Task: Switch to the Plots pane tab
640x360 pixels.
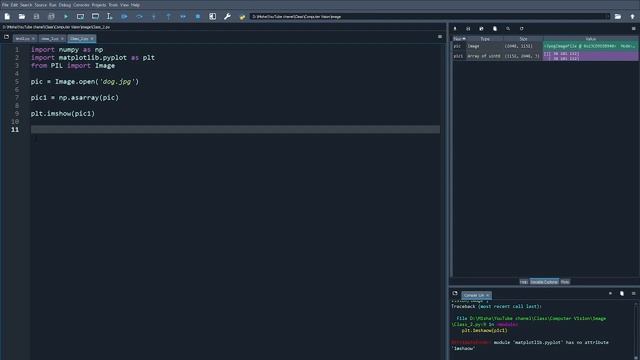Action: point(565,282)
